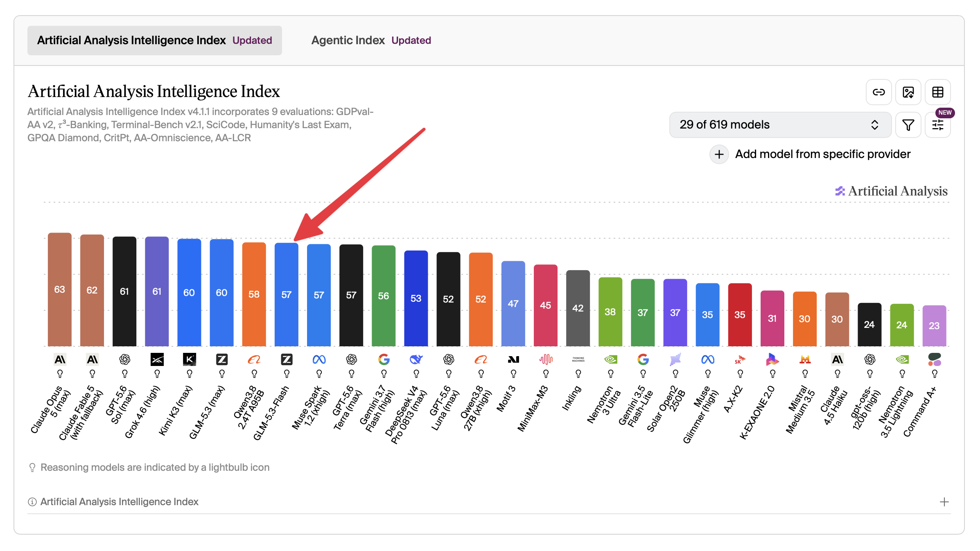Viewport: 980px width, 551px height.
Task: Click the plus icon beside Add model
Action: (719, 154)
